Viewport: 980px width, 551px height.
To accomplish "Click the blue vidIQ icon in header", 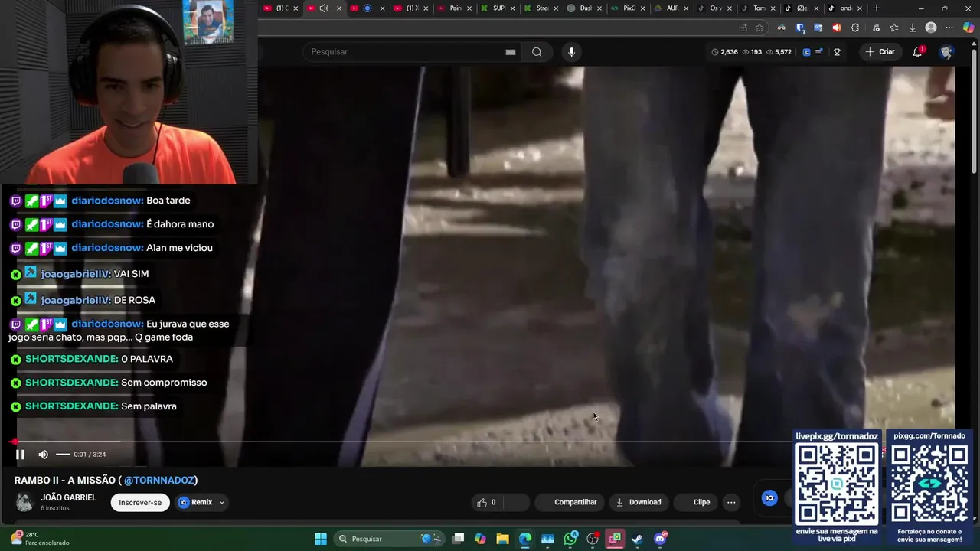I will click(806, 52).
